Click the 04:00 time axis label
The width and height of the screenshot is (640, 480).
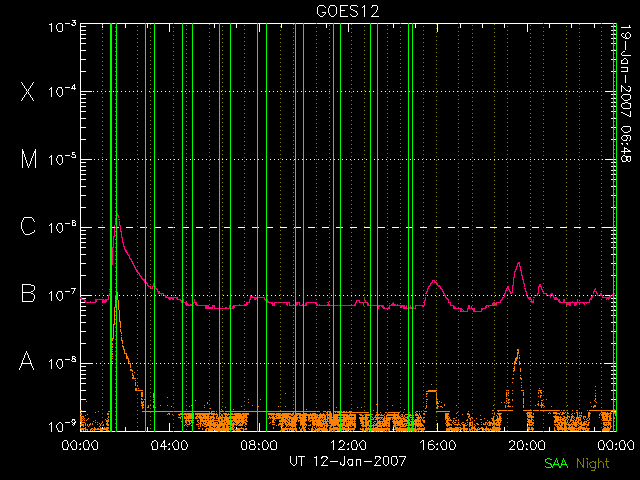[169, 445]
